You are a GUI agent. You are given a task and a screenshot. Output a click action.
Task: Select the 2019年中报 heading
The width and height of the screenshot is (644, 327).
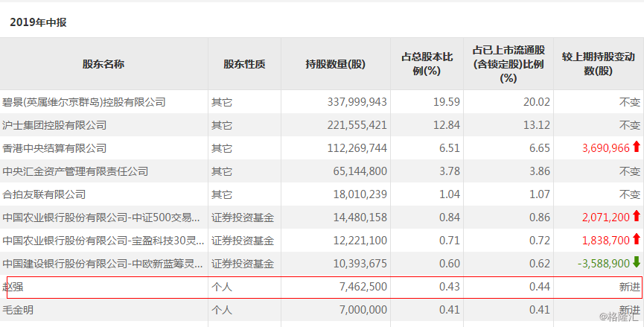pos(38,22)
